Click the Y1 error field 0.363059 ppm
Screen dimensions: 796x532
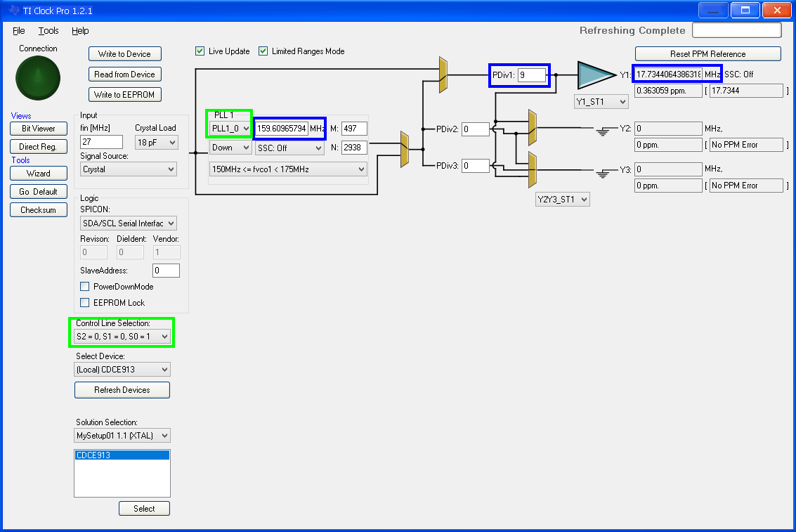pyautogui.click(x=669, y=91)
